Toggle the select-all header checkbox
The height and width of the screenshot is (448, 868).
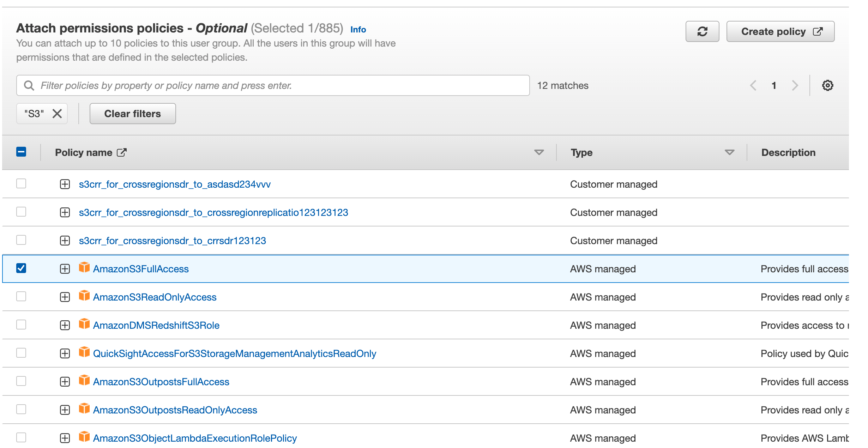tap(21, 152)
